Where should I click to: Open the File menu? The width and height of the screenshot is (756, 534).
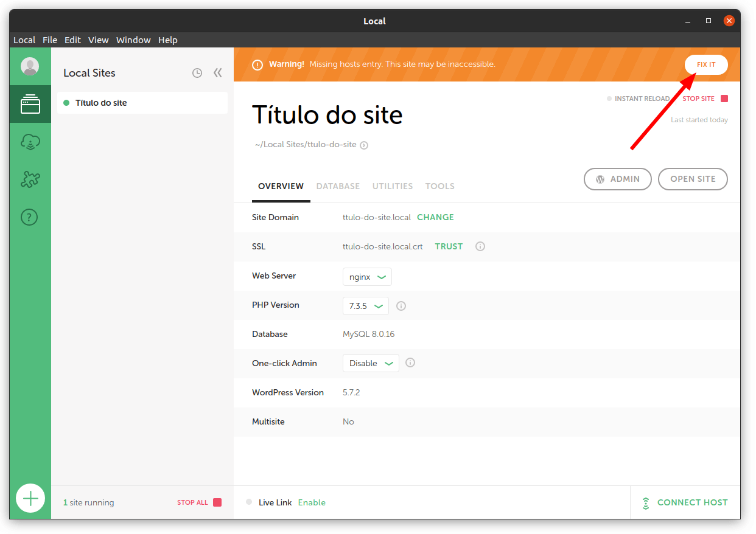[x=50, y=40]
